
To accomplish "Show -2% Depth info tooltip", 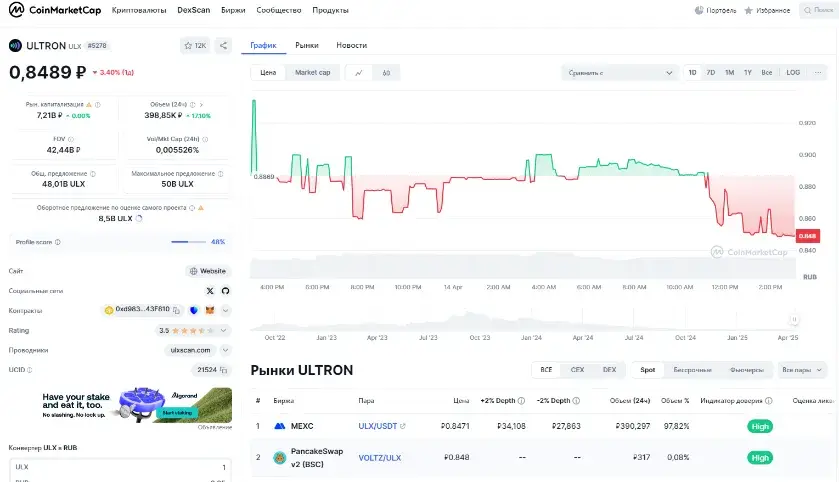I will (576, 401).
